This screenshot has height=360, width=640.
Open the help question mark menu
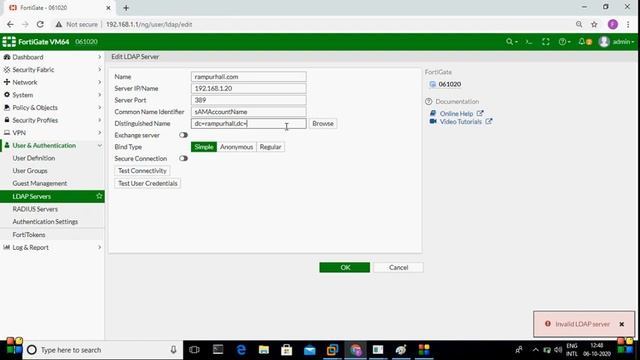(x=564, y=42)
